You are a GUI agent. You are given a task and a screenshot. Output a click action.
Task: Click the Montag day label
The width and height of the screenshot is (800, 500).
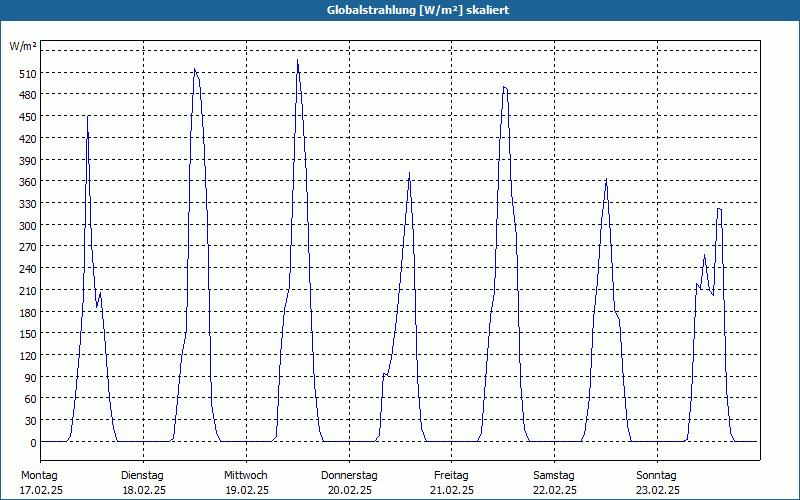pos(39,476)
